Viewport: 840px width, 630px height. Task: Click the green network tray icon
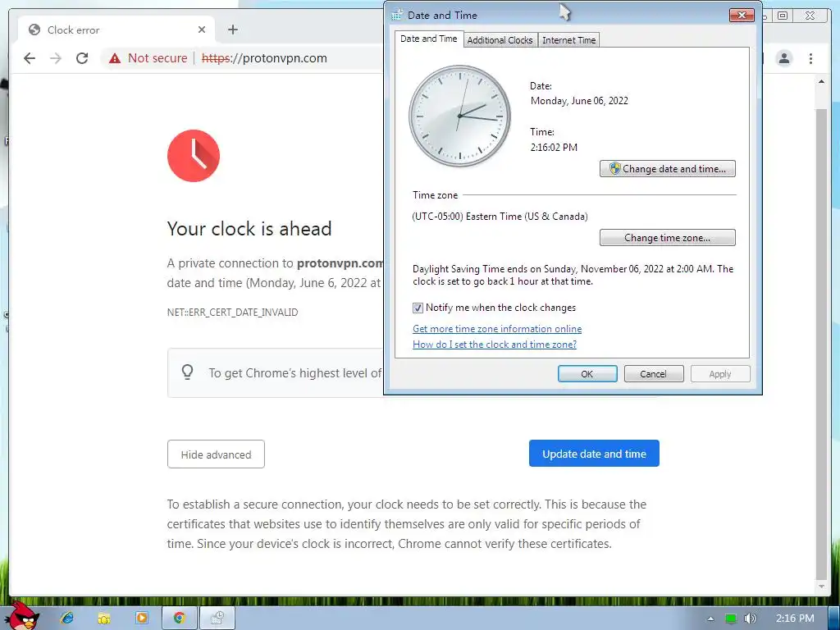pos(731,619)
